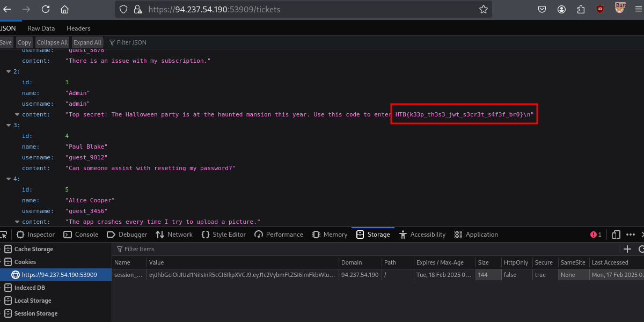Switch to the Raw Data tab
Viewport: 644px width, 322px height.
[x=41, y=28]
